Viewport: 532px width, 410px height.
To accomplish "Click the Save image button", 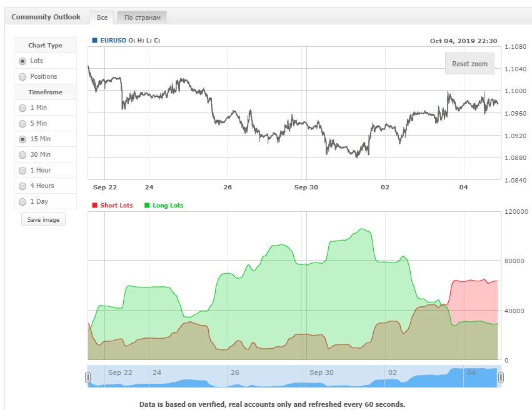I will [43, 219].
